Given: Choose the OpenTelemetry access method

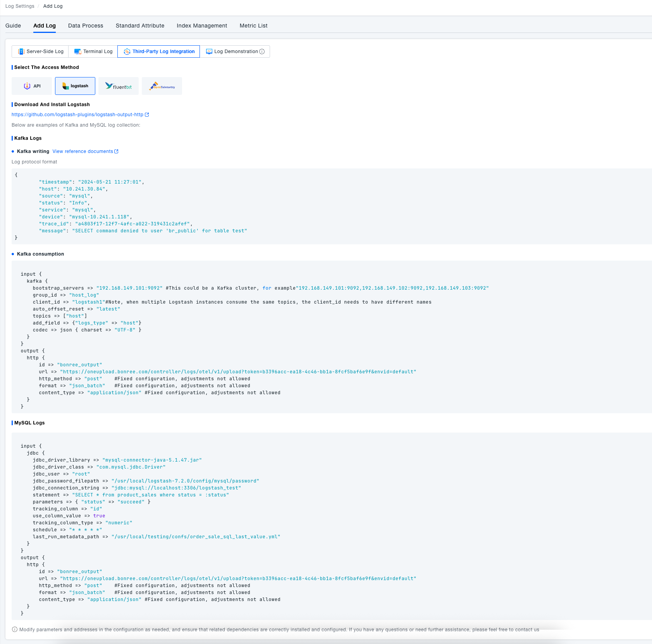Looking at the screenshot, I should (x=162, y=86).
